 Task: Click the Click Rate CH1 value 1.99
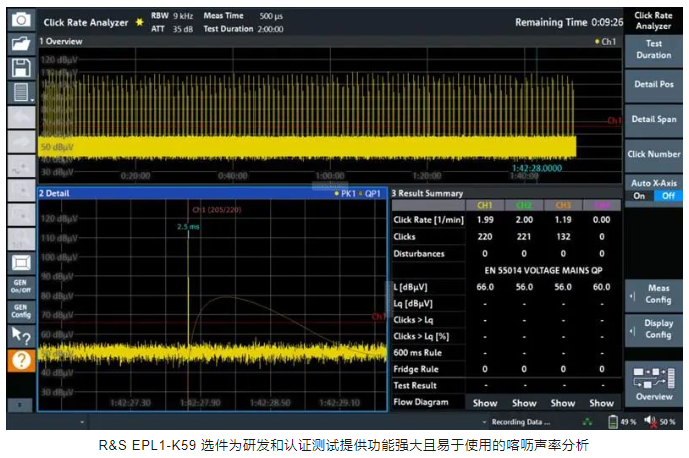[x=485, y=220]
